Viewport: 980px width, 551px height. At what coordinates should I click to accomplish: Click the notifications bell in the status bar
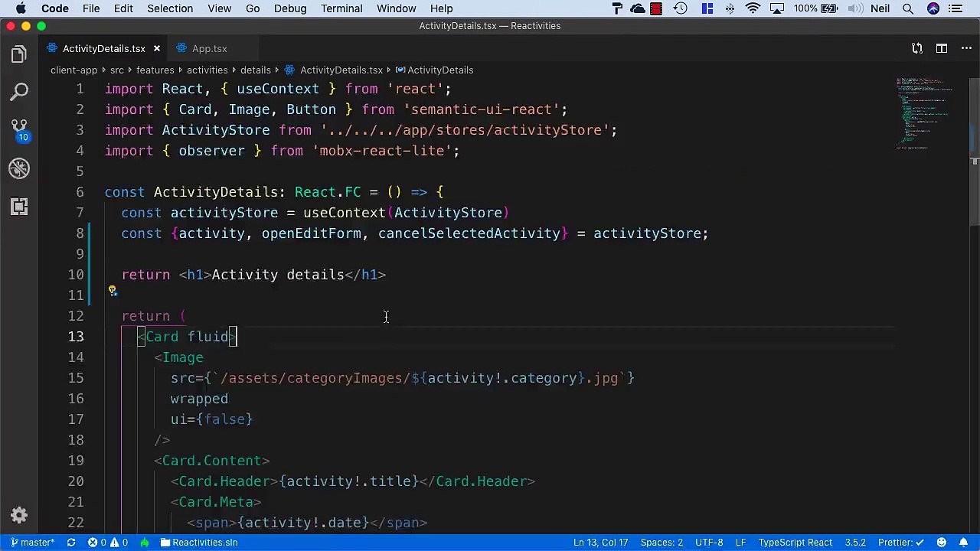(963, 543)
